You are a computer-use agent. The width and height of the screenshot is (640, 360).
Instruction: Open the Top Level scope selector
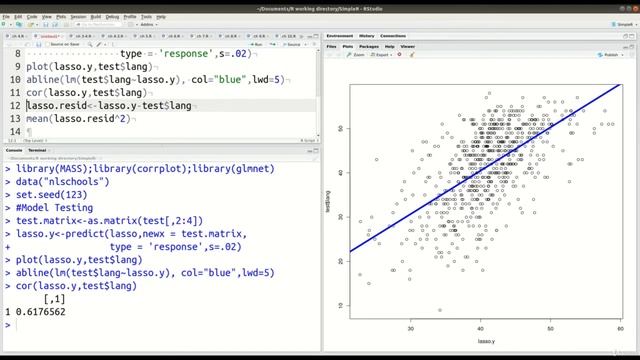35,140
